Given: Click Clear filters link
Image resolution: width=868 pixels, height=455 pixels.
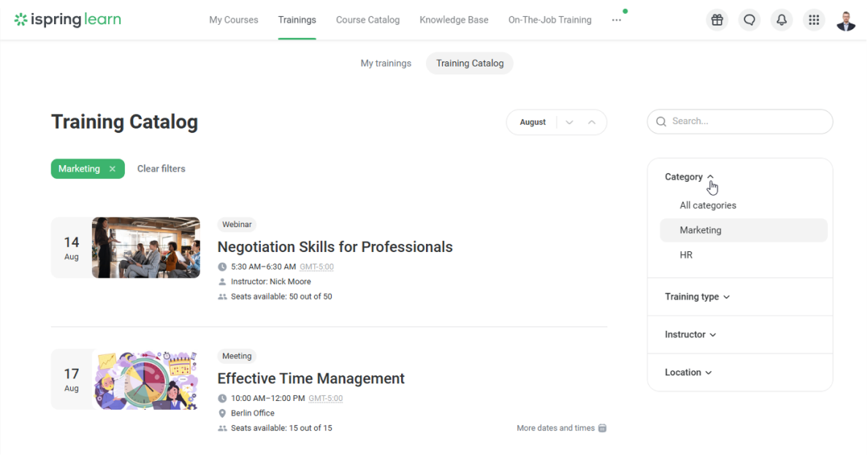Looking at the screenshot, I should (x=161, y=169).
